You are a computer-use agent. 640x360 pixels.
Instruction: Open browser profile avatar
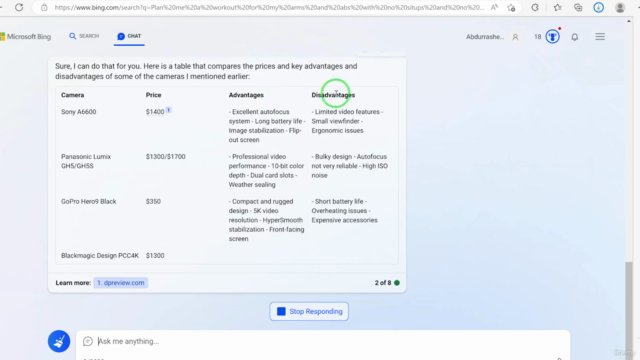tap(620, 7)
